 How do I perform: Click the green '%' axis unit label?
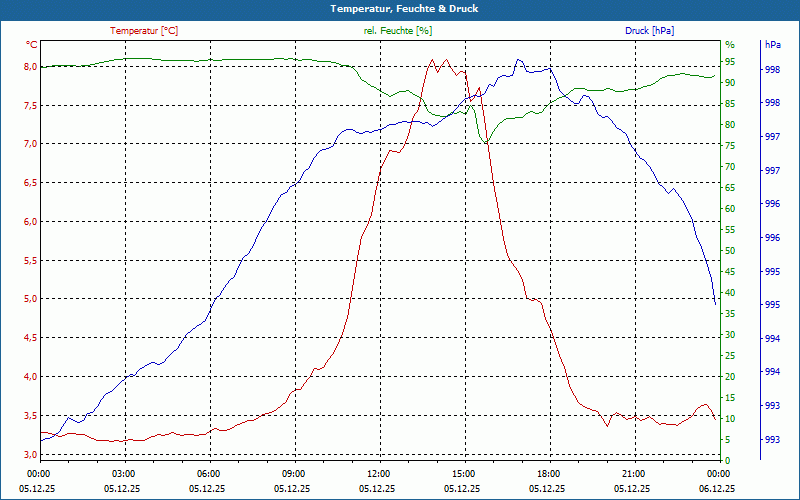click(x=730, y=45)
